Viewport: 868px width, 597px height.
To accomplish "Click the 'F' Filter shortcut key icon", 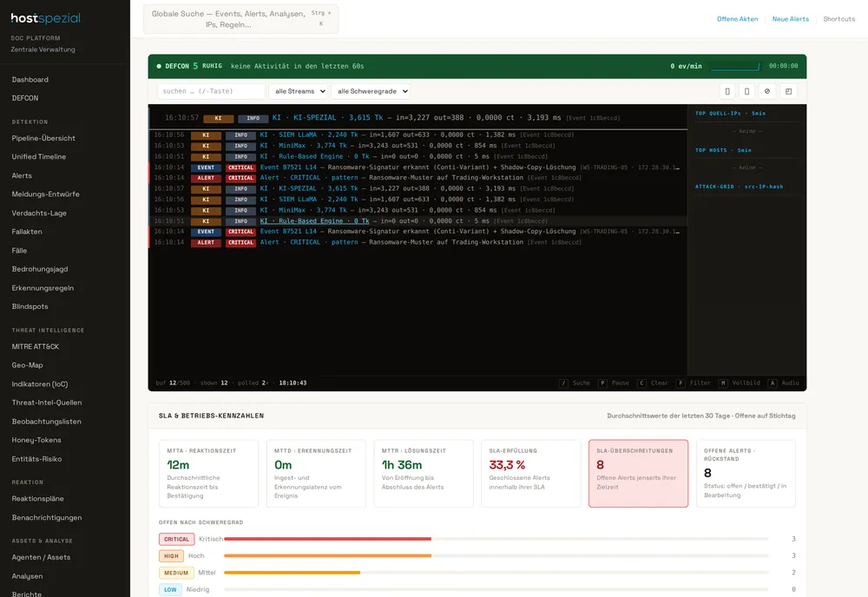I will [681, 383].
